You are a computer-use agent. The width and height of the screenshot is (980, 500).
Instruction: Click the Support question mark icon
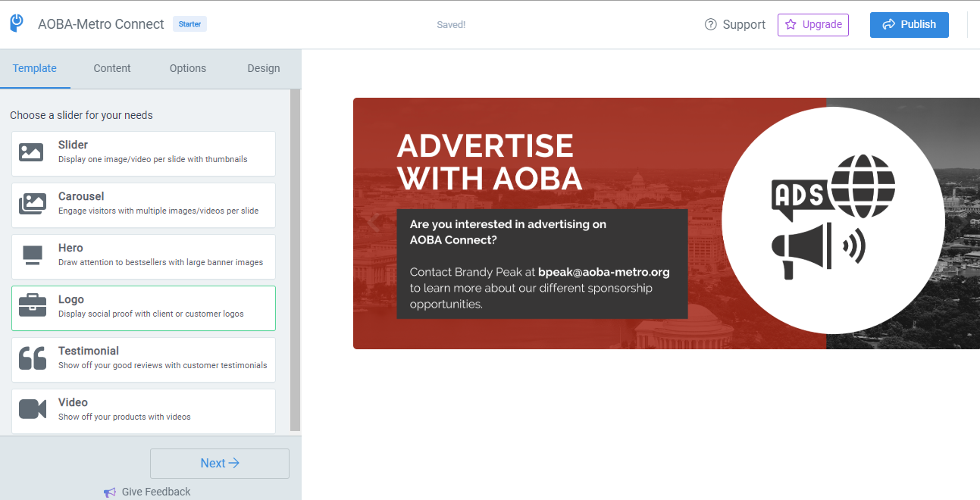point(711,24)
